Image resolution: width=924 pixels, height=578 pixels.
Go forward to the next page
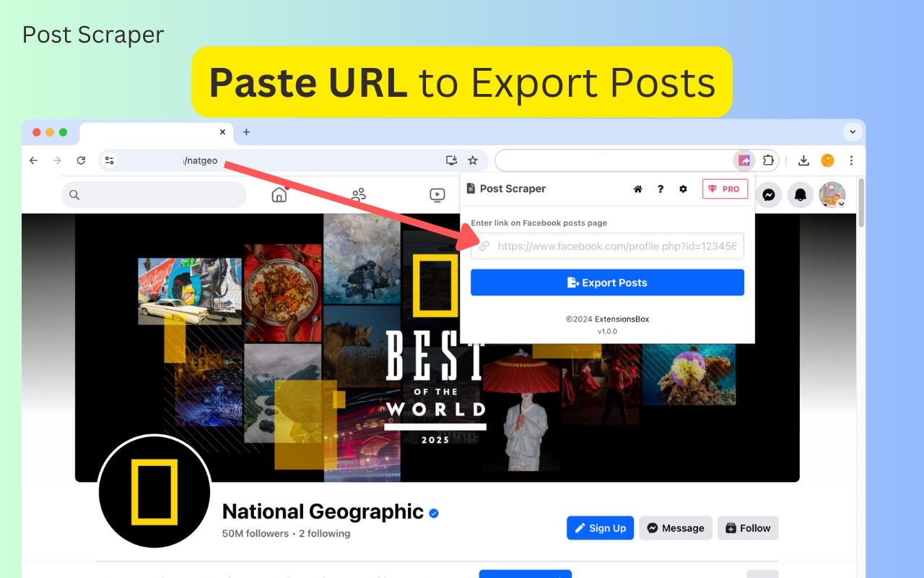coord(57,160)
